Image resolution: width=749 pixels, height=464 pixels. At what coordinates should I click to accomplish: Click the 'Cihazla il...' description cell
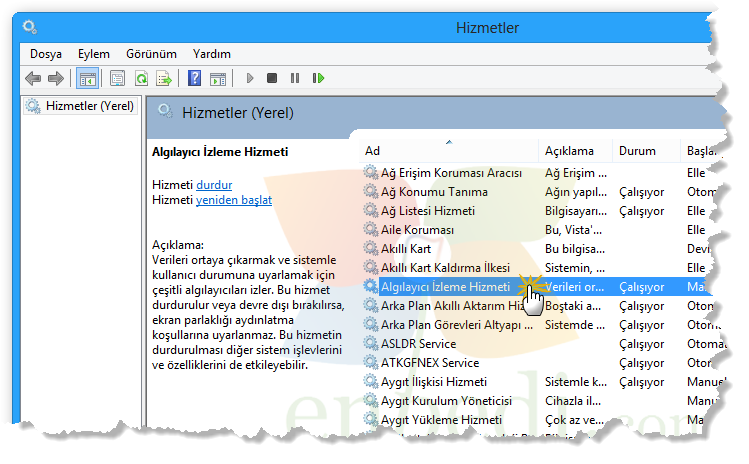pyautogui.click(x=573, y=400)
